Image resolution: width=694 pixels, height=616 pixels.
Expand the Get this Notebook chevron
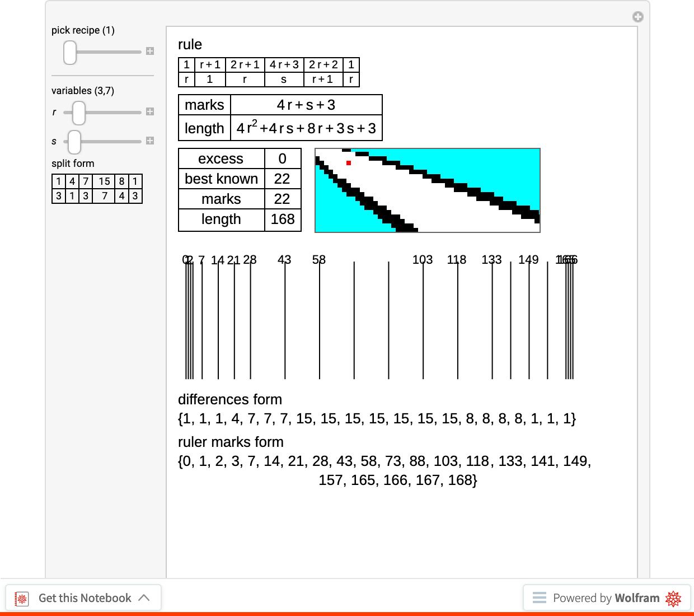pyautogui.click(x=144, y=598)
